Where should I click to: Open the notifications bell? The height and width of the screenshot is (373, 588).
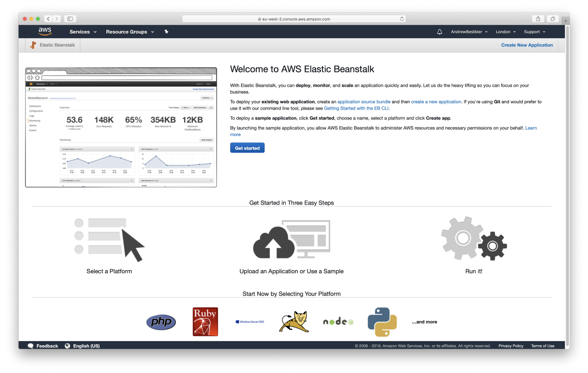tap(440, 32)
